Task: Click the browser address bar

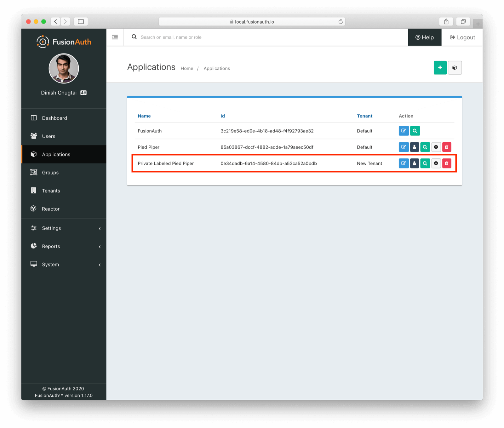Action: click(x=252, y=22)
